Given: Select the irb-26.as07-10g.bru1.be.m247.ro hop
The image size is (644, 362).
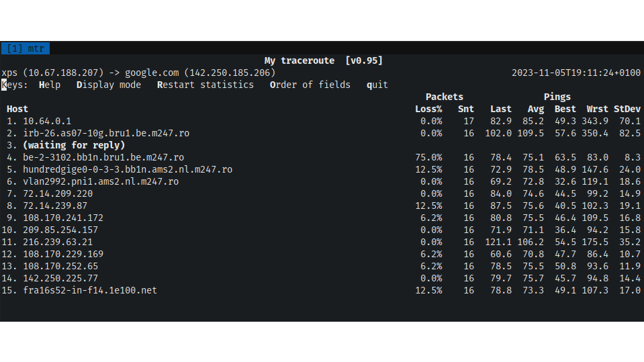Looking at the screenshot, I should [x=106, y=133].
